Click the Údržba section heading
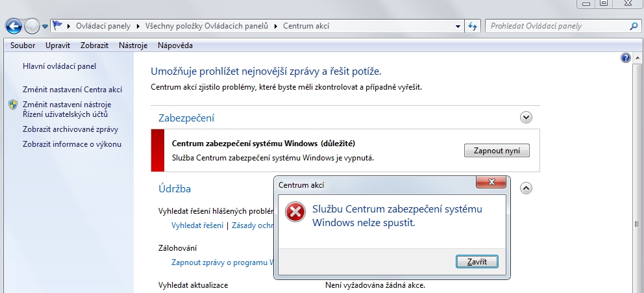This screenshot has height=293, width=644. tap(175, 188)
